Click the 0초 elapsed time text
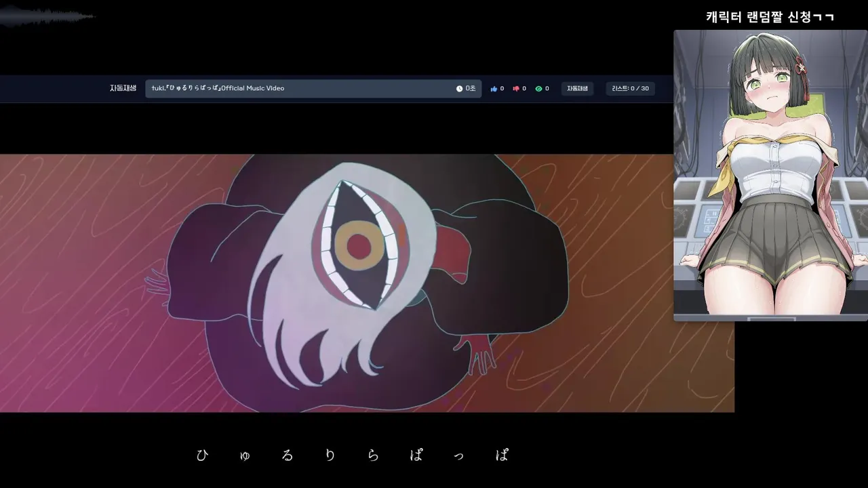Screen dimensions: 868x488 click(471, 89)
